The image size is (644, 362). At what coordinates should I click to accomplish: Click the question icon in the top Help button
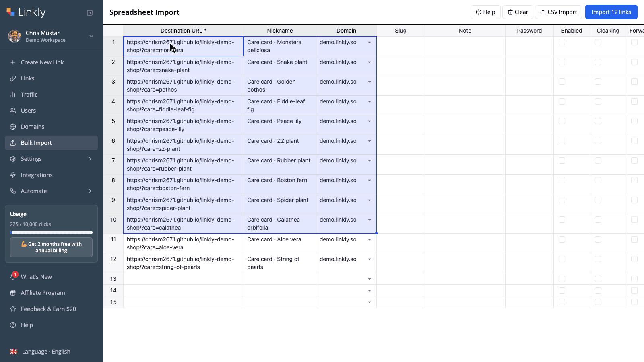click(479, 12)
